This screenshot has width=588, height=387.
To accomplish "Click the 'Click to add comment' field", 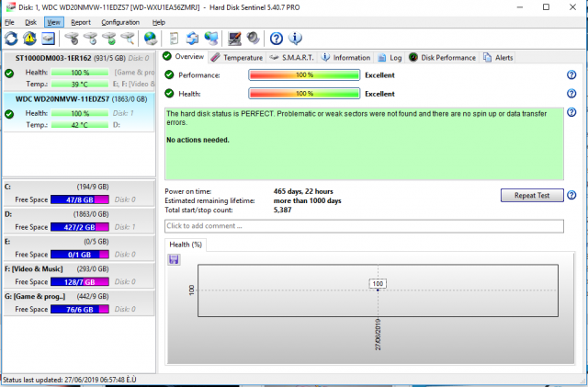I will [x=364, y=226].
